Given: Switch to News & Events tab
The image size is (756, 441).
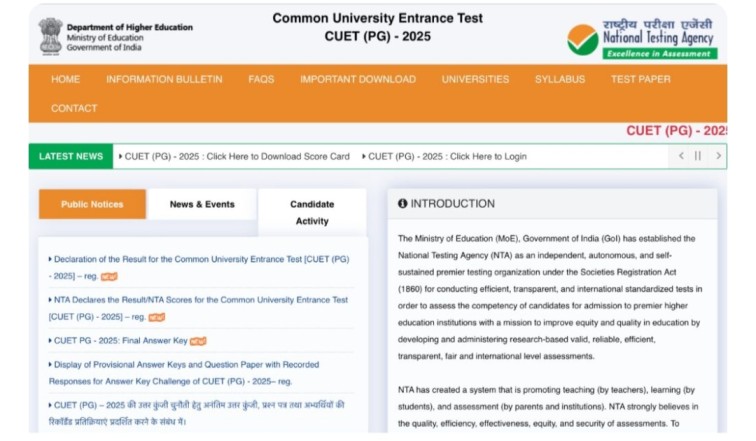Looking at the screenshot, I should coord(202,204).
